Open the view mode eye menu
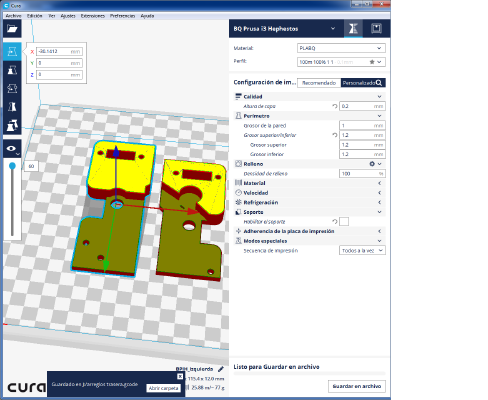This screenshot has height=400, width=488. point(12,149)
